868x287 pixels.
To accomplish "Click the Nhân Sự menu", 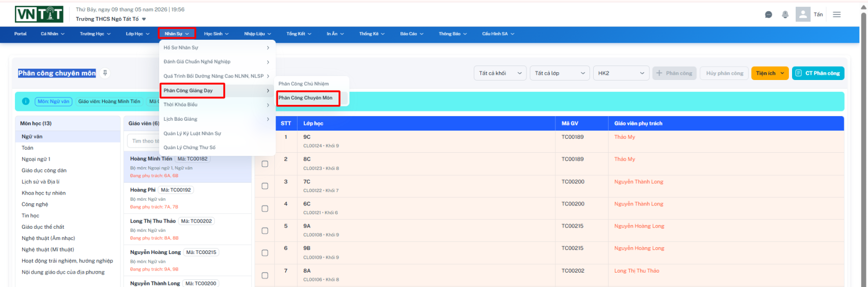I will 177,34.
